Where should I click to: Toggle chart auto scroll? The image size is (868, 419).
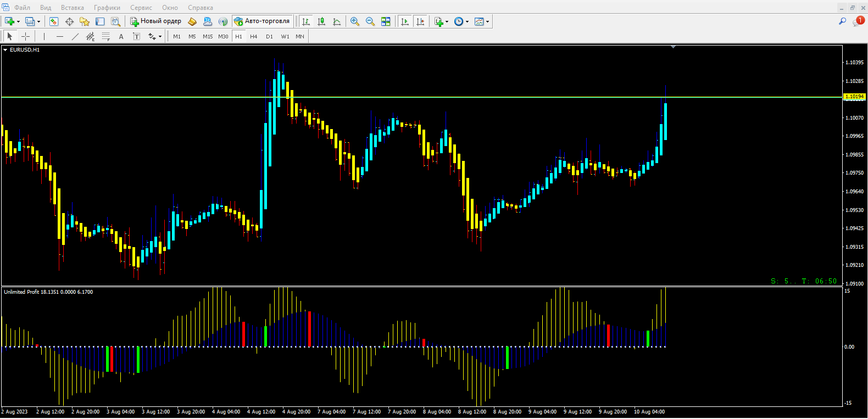point(405,21)
